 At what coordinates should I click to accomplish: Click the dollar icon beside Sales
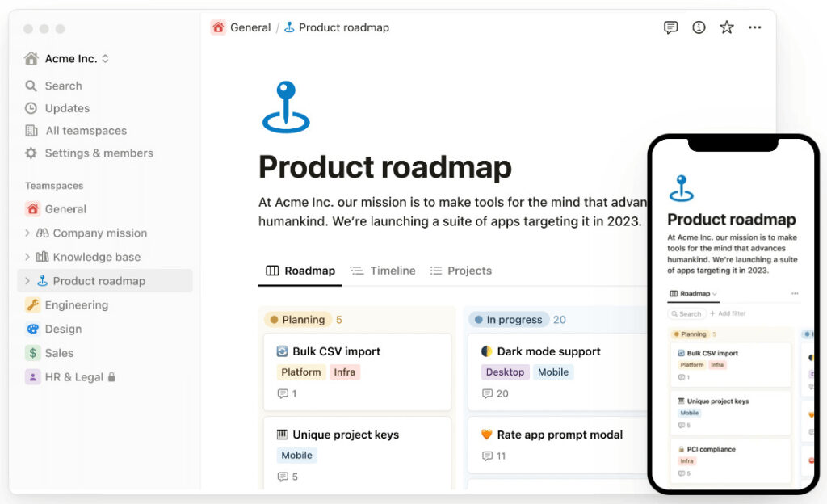pyautogui.click(x=32, y=353)
